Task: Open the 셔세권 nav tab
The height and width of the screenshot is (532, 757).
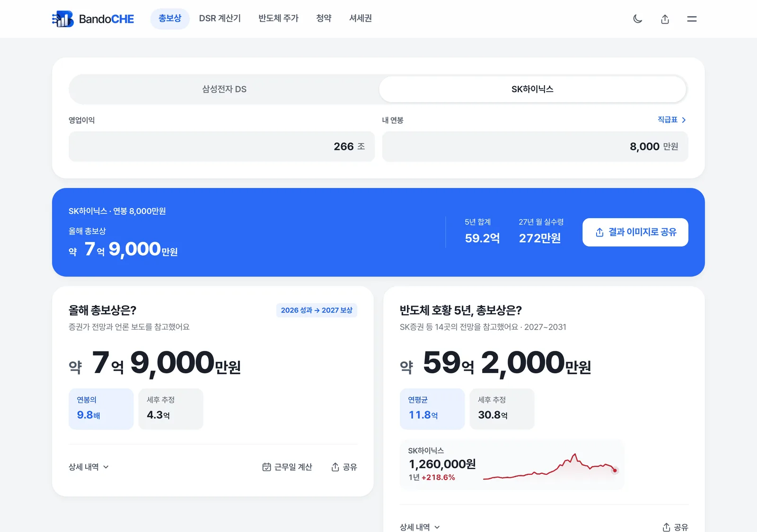Action: pyautogui.click(x=361, y=18)
